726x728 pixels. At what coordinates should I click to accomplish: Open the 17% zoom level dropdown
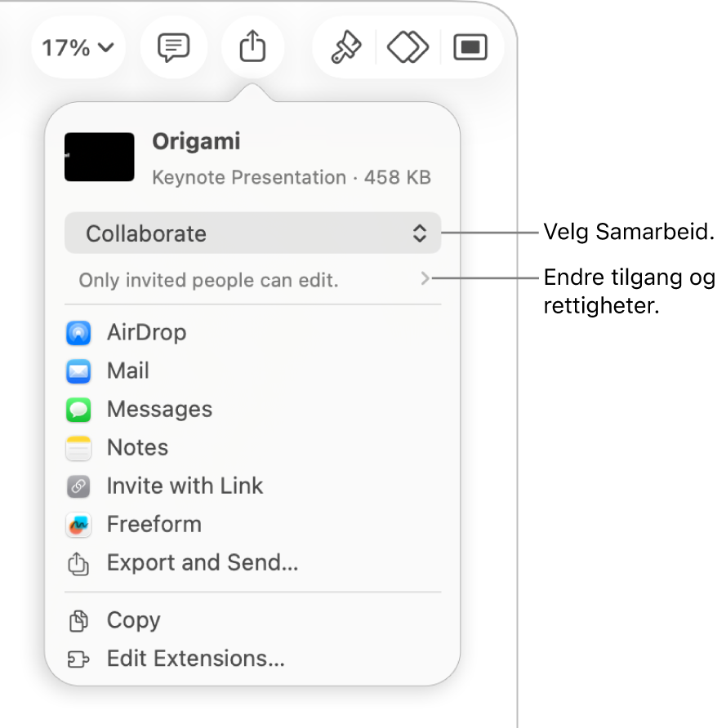[x=78, y=47]
